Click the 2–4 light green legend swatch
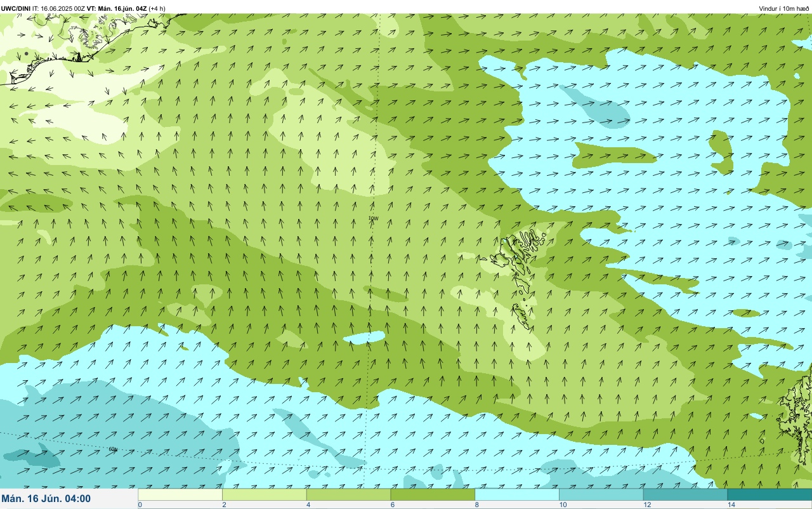This screenshot has height=509, width=812. click(265, 494)
